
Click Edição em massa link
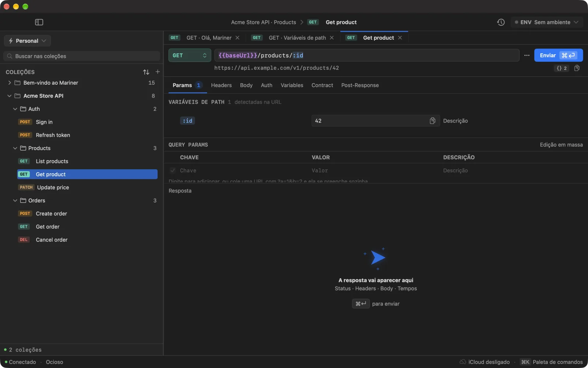[x=561, y=145]
